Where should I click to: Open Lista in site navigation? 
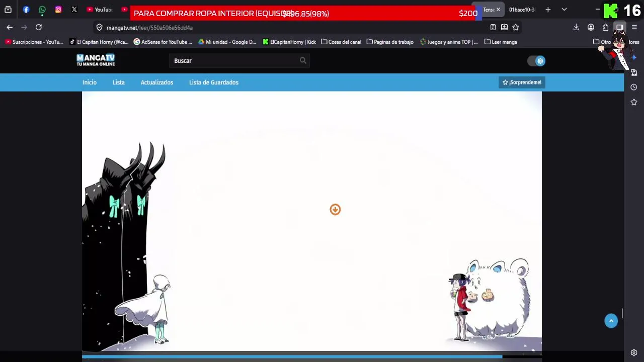(119, 82)
